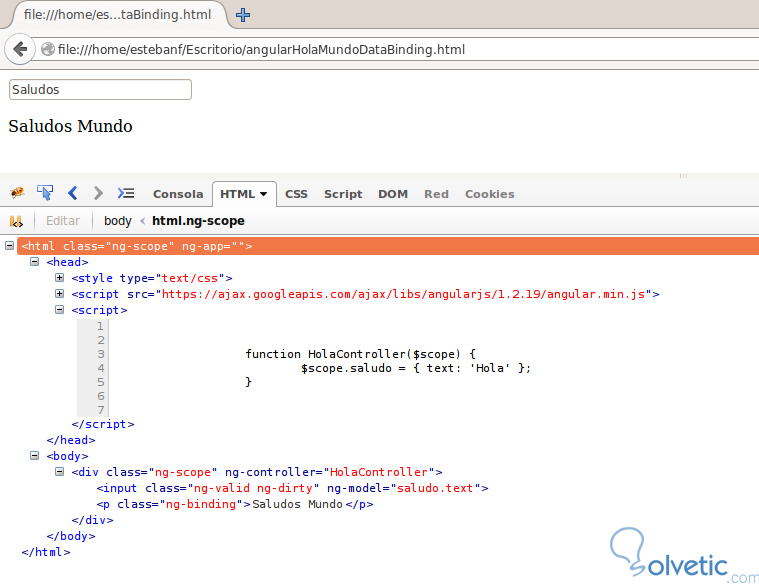Expand the style type text/css node
This screenshot has height=588, width=759.
pyautogui.click(x=60, y=277)
